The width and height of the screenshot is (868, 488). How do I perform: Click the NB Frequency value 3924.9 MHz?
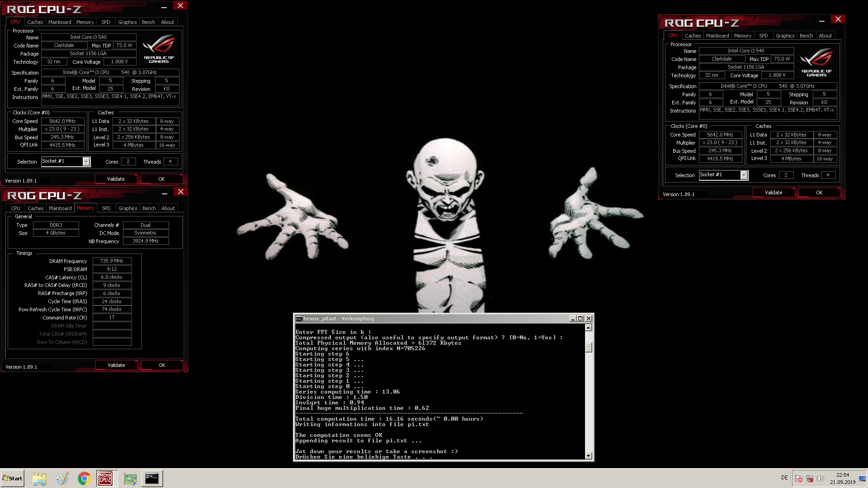click(146, 241)
